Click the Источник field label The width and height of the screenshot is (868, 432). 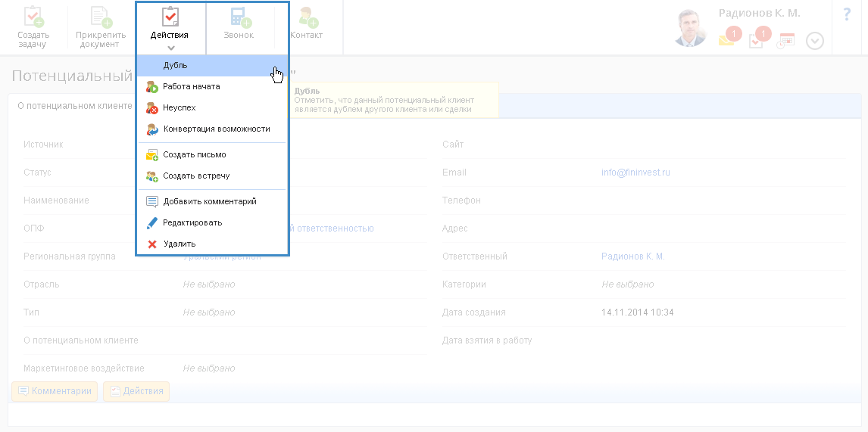(x=43, y=145)
